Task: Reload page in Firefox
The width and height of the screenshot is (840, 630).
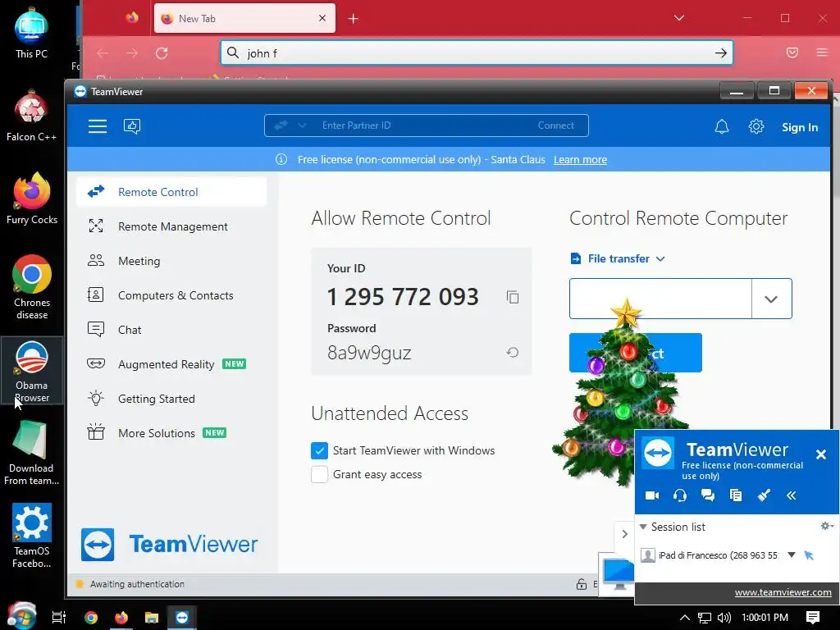Action: pyautogui.click(x=162, y=53)
